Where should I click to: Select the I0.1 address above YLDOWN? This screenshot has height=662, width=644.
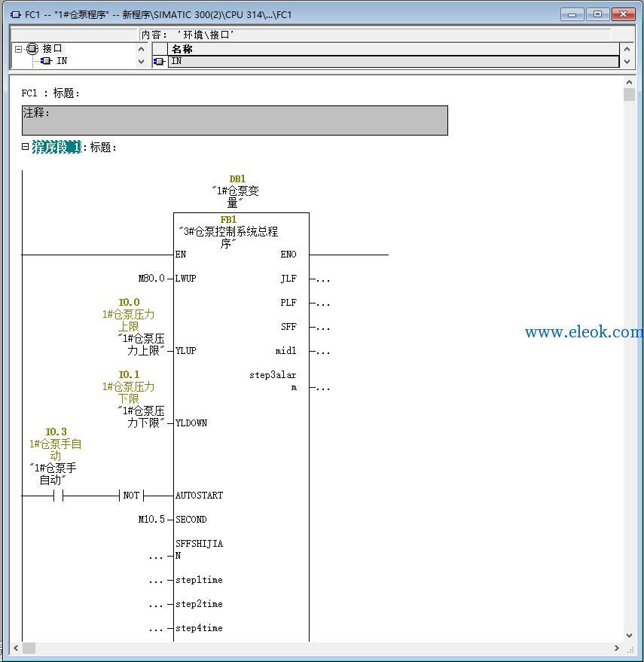pyautogui.click(x=130, y=374)
